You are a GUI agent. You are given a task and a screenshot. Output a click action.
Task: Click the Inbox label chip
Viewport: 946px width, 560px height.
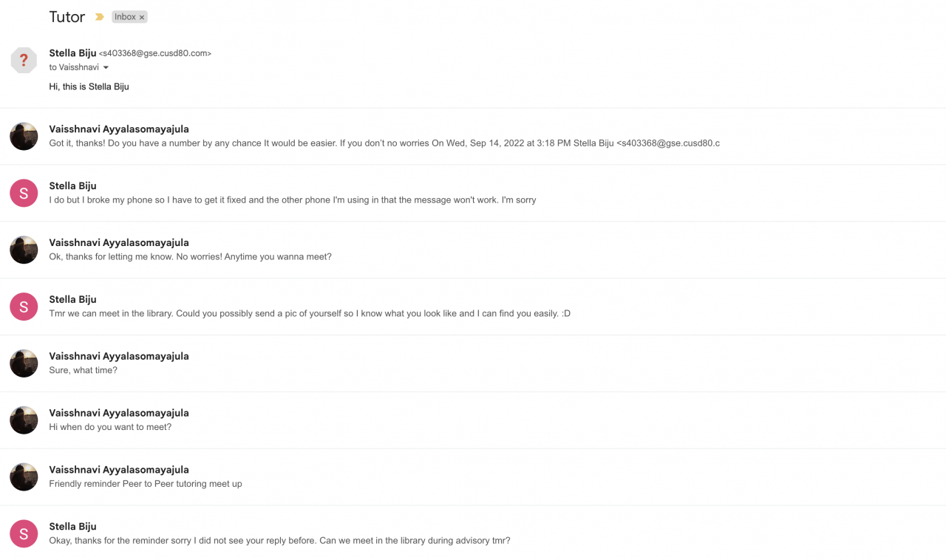pyautogui.click(x=125, y=17)
